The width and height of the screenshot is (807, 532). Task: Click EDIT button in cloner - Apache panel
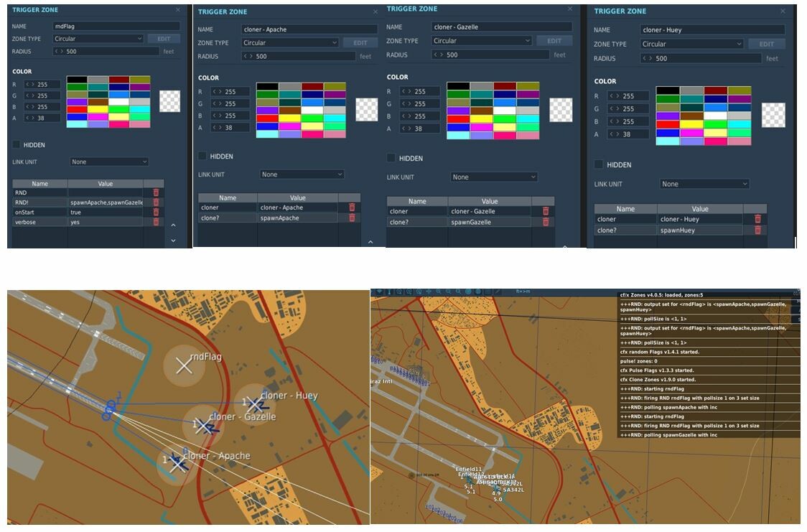pos(360,42)
